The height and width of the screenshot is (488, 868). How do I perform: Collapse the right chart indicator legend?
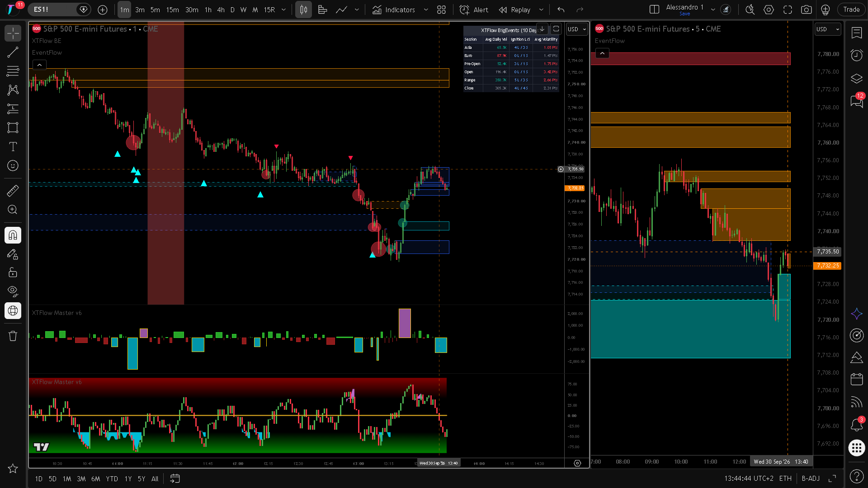click(602, 53)
